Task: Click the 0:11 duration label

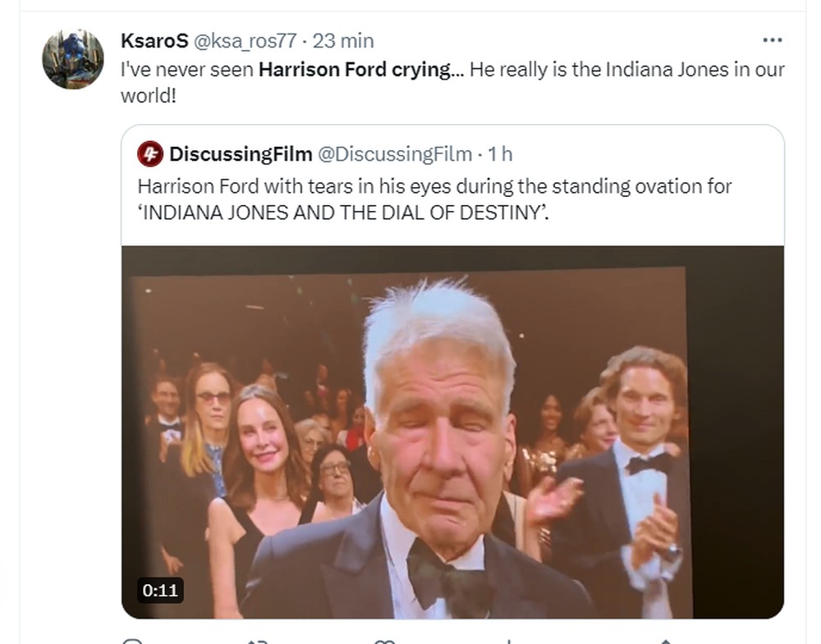Action: pos(158,589)
